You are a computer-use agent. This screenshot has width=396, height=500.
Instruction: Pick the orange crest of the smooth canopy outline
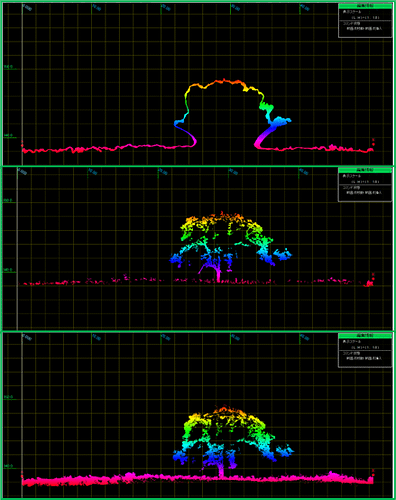click(x=224, y=82)
